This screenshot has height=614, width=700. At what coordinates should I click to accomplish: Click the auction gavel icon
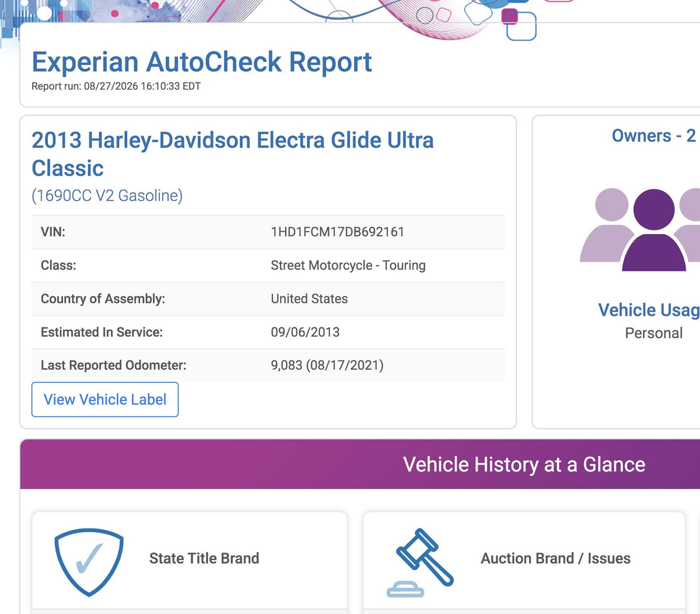[x=421, y=563]
